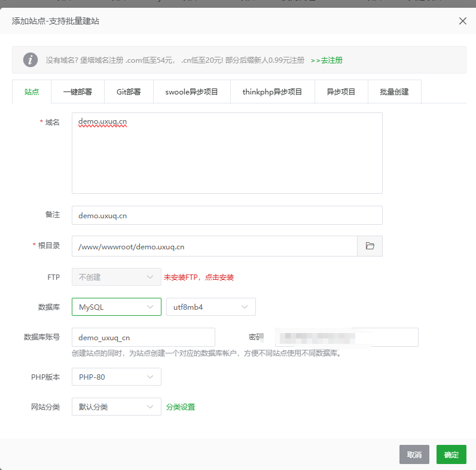Click the info icon in the notice banner

pyautogui.click(x=30, y=60)
